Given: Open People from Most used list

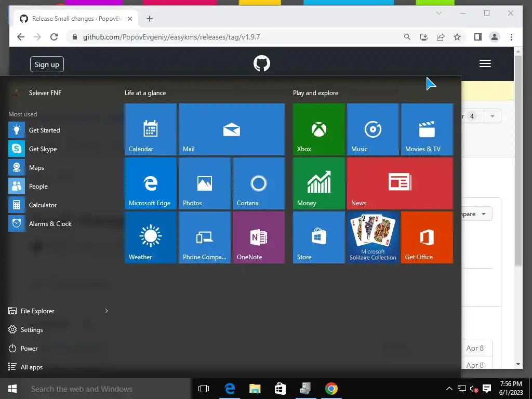Looking at the screenshot, I should [x=59, y=187].
